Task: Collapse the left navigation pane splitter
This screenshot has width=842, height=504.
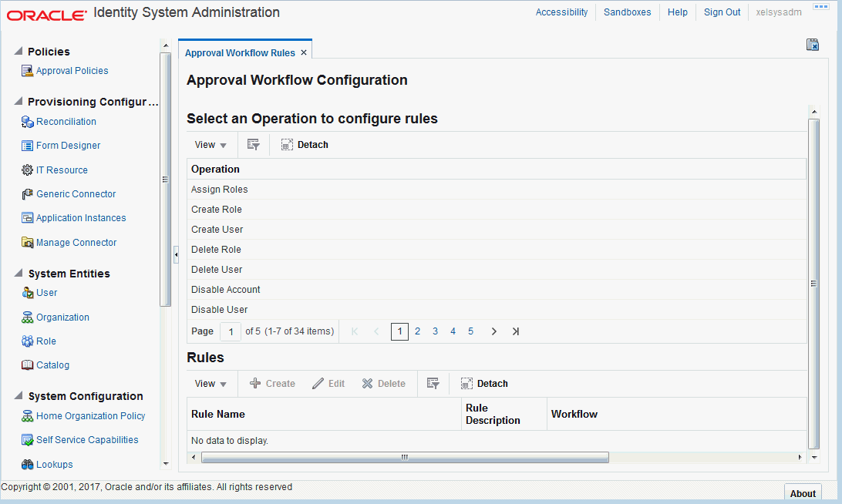Action: coord(176,255)
